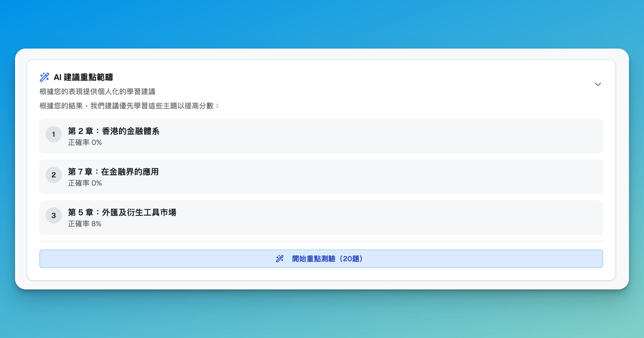Image resolution: width=644 pixels, height=338 pixels.
Task: Click the wand icon inside 開始重點測驗 button
Action: pos(280,259)
